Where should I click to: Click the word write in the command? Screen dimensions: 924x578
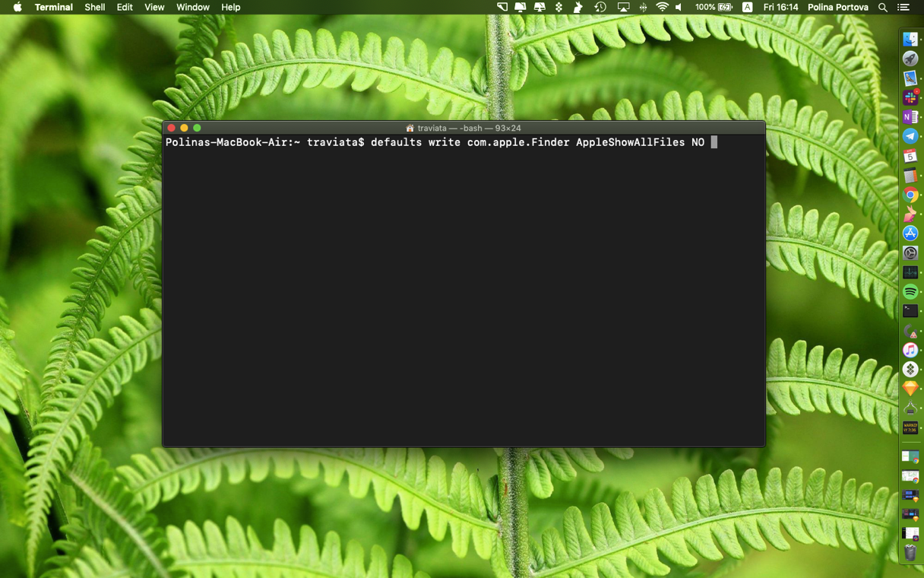[x=445, y=142]
